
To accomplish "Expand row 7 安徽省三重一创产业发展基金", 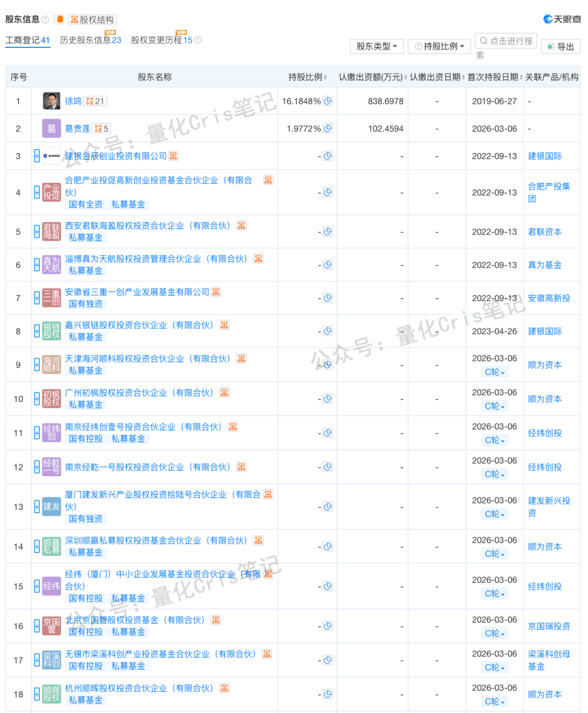I will [x=37, y=298].
